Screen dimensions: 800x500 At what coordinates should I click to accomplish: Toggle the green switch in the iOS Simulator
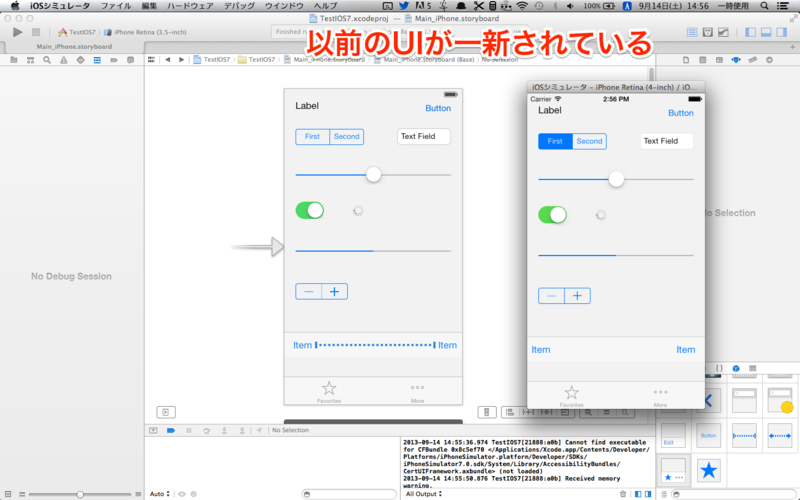coord(553,215)
